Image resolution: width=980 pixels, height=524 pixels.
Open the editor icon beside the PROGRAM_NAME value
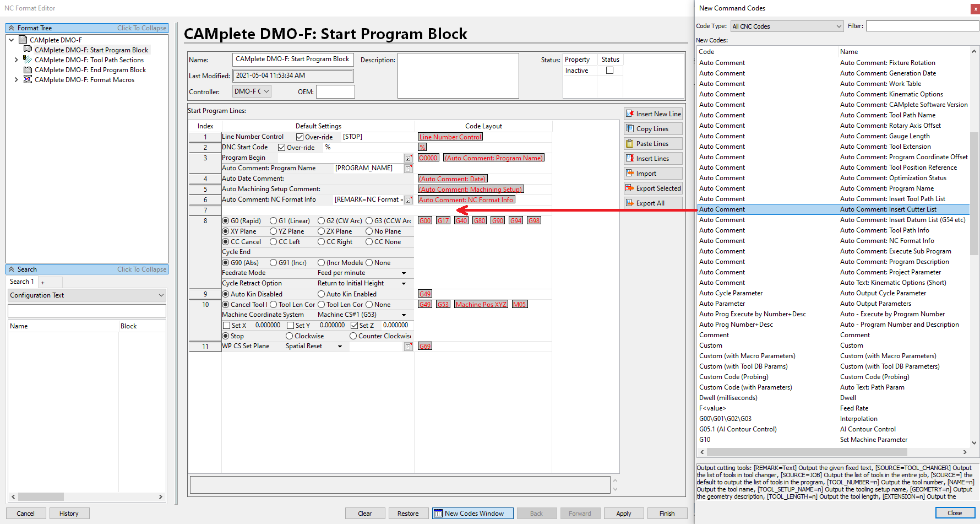tap(409, 169)
